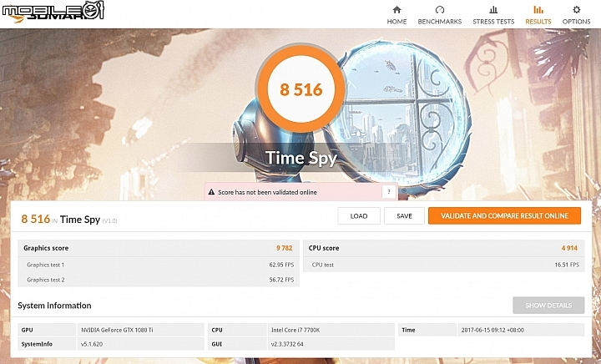
Task: Click the Benchmarks gauge icon
Action: coord(440,9)
